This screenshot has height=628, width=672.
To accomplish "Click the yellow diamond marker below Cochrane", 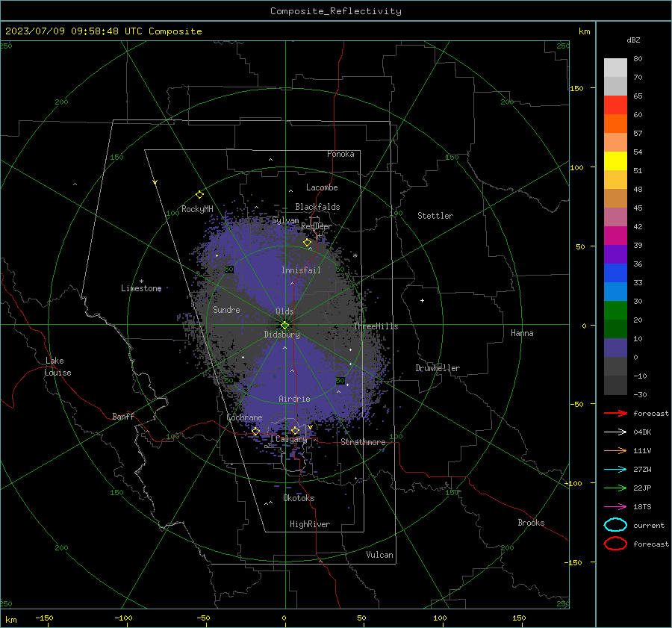I will 256,431.
